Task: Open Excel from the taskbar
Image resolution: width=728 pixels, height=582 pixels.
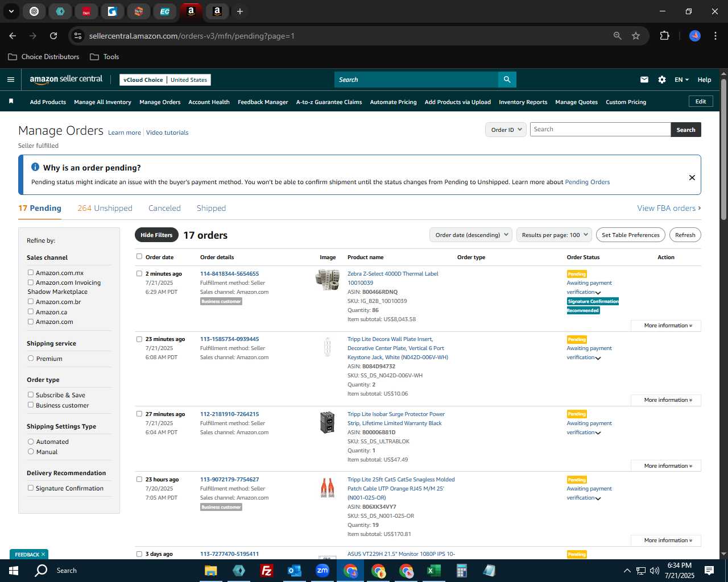Action: (x=433, y=571)
